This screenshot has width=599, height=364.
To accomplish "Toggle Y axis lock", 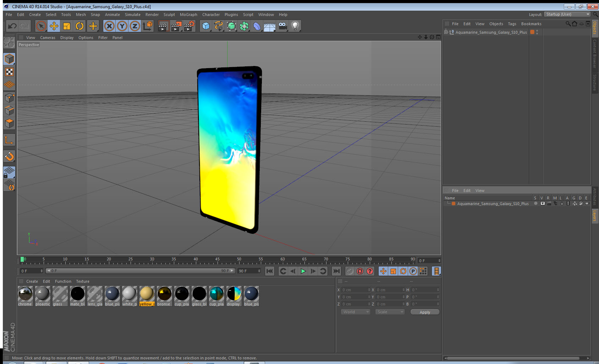I will 122,26.
